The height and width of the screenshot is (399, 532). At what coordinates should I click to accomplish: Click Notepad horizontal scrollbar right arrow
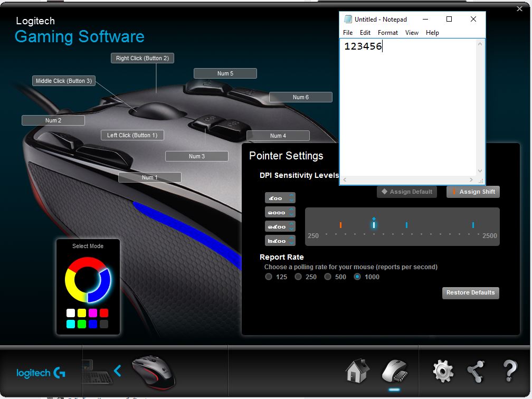coord(471,180)
